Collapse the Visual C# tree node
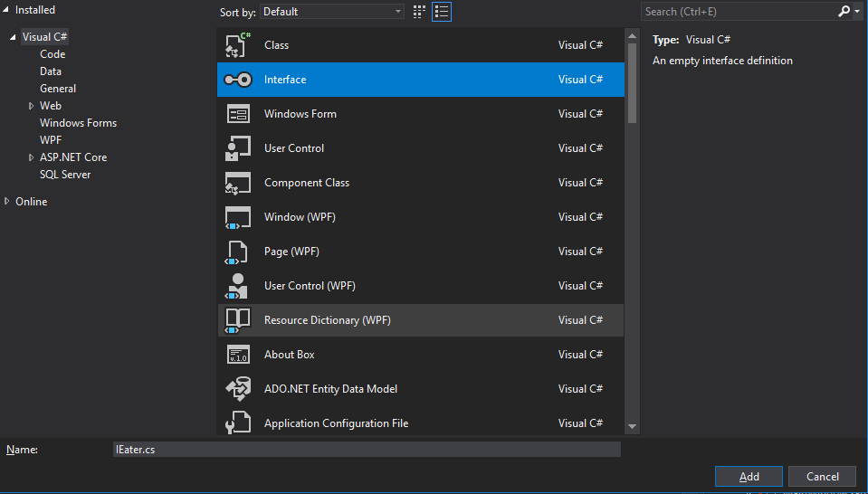 tap(12, 37)
